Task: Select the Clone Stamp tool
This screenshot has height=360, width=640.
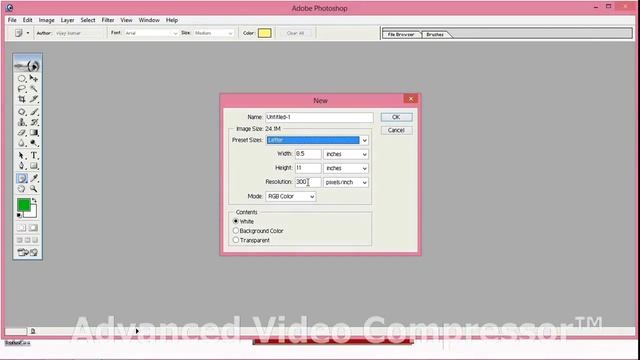Action: (x=22, y=122)
